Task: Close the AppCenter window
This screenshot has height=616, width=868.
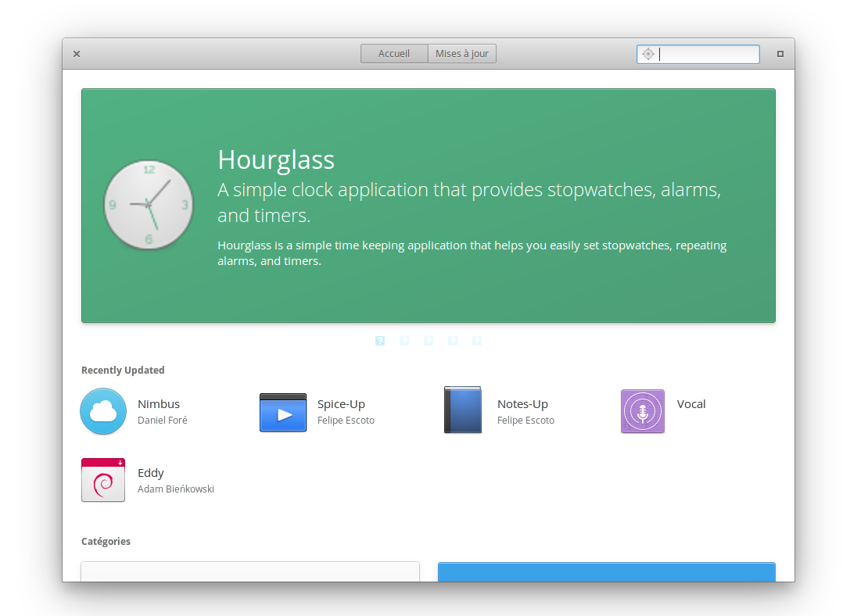Action: pos(77,54)
